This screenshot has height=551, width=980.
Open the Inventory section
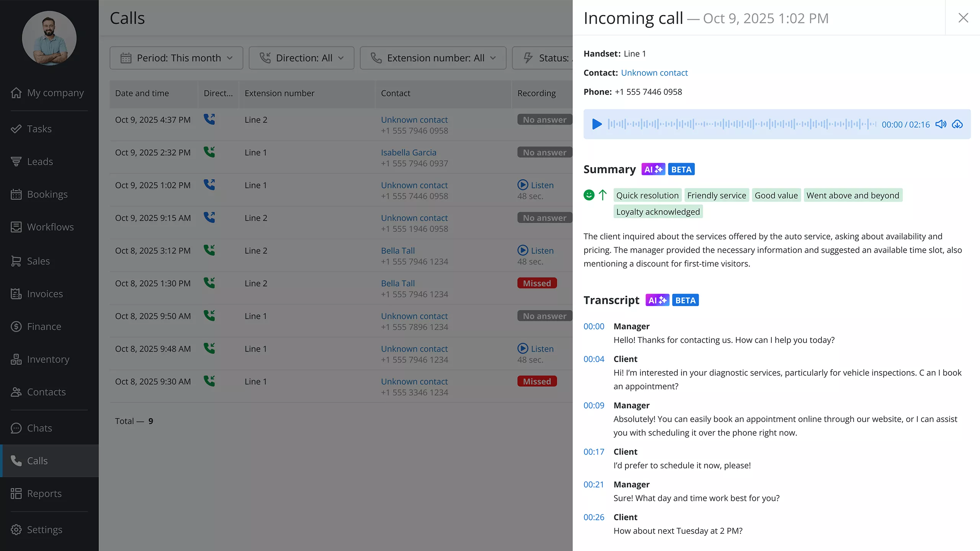[49, 359]
